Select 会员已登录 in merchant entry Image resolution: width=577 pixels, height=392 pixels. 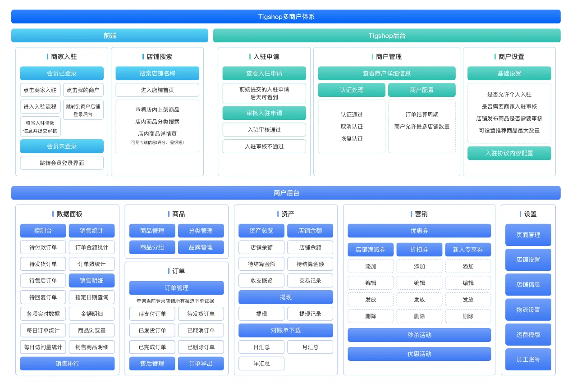[x=61, y=73]
